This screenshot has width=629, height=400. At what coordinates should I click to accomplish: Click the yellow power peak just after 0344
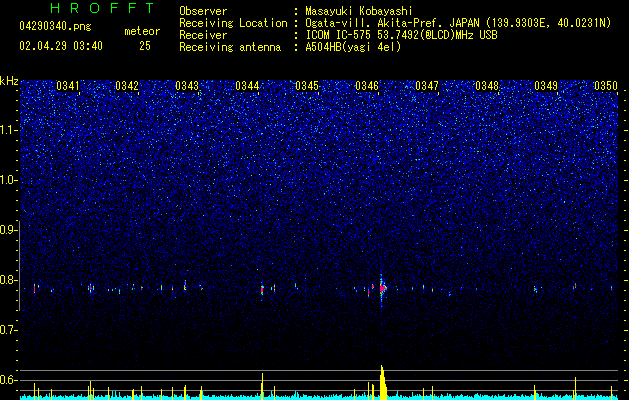262,386
